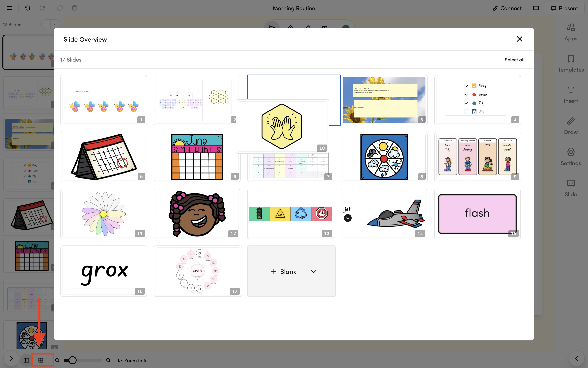Image resolution: width=588 pixels, height=368 pixels.
Task: Open the Apps panel
Action: point(571,32)
